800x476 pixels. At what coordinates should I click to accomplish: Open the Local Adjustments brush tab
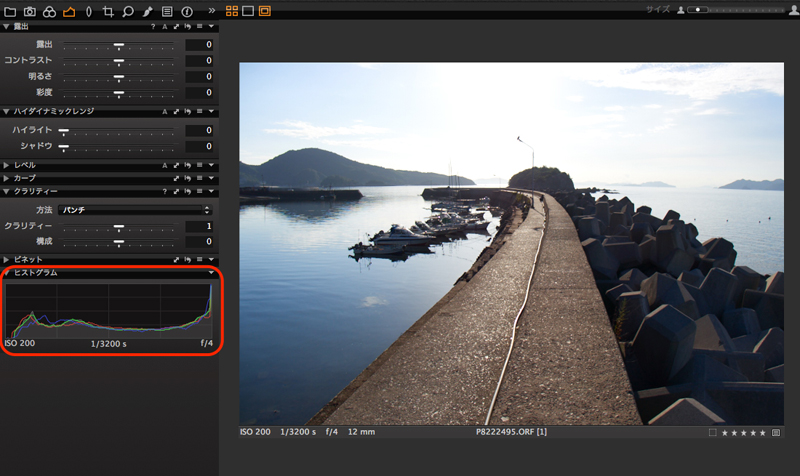[x=147, y=11]
